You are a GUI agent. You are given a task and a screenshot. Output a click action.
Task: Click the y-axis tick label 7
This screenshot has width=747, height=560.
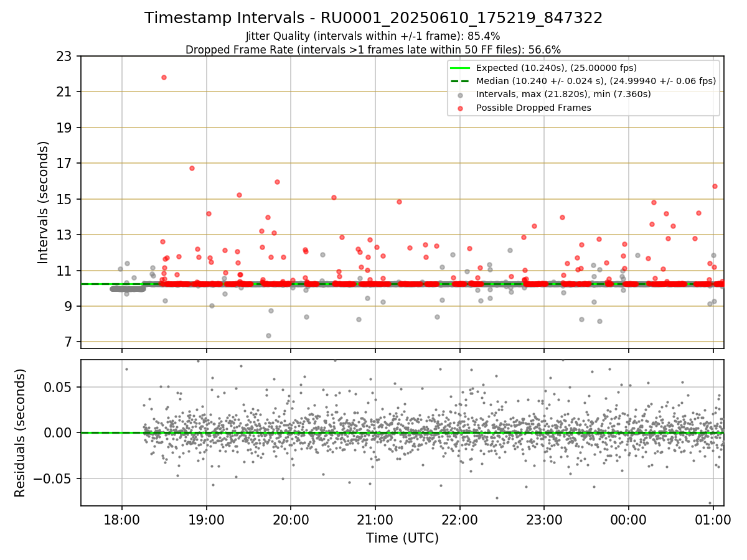pos(68,343)
